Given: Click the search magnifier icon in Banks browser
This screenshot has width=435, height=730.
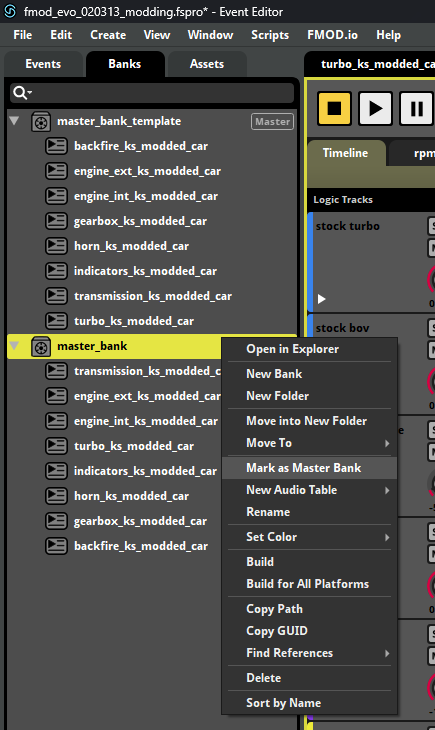Looking at the screenshot, I should [20, 93].
